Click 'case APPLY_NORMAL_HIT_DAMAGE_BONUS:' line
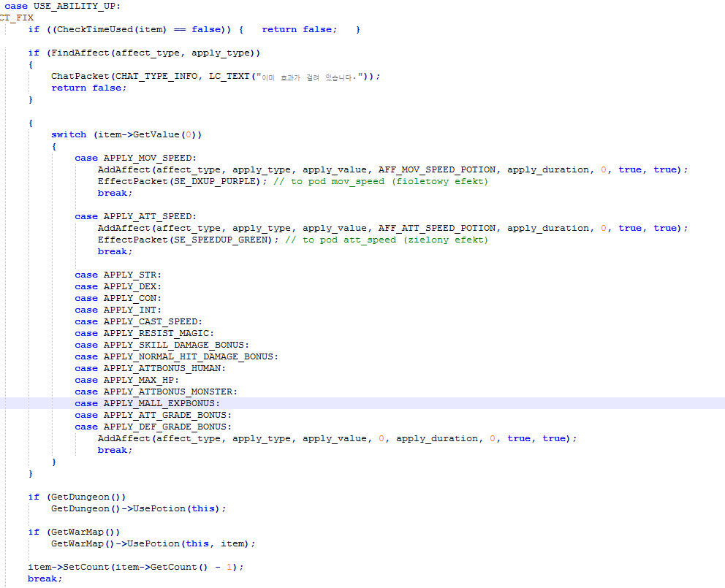Screen dimensions: 725x588 click(176, 356)
